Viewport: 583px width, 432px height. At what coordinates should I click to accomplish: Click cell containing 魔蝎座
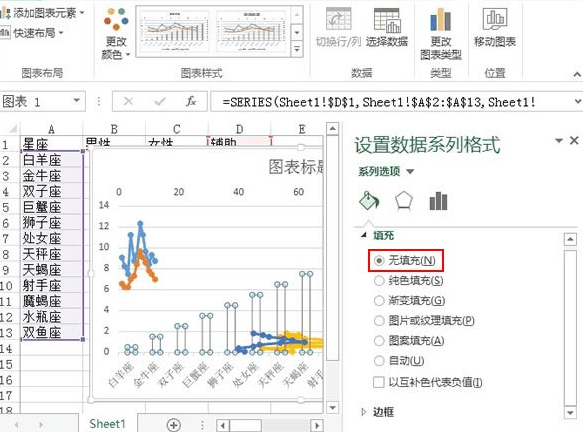[51, 301]
